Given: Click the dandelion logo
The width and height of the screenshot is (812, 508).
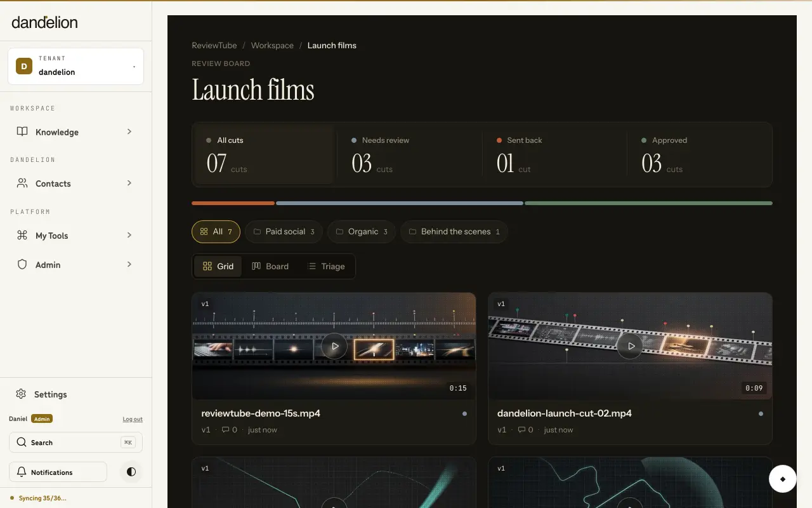Looking at the screenshot, I should tap(44, 22).
